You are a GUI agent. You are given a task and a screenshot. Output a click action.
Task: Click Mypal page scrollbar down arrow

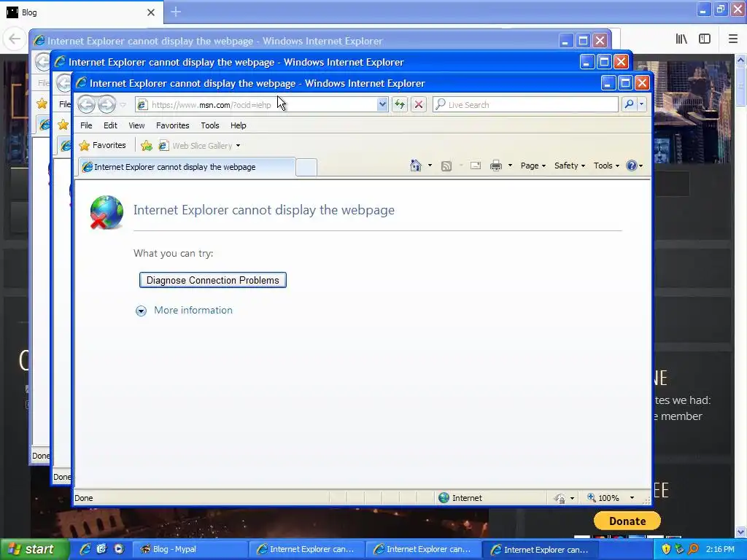click(741, 532)
